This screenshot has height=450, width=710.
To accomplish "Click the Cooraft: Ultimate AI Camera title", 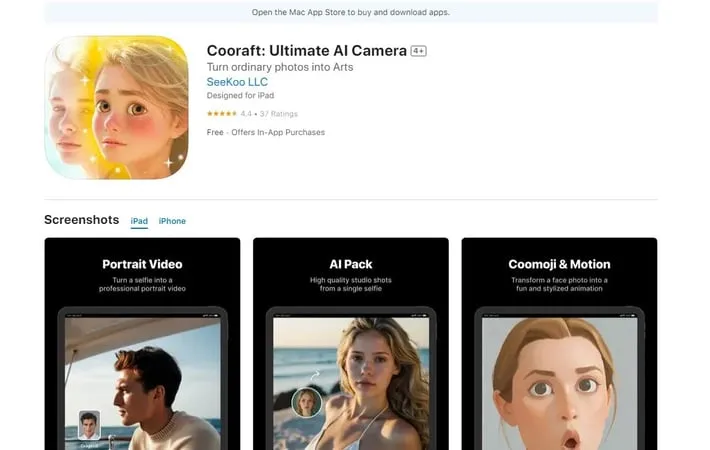I will coord(305,50).
